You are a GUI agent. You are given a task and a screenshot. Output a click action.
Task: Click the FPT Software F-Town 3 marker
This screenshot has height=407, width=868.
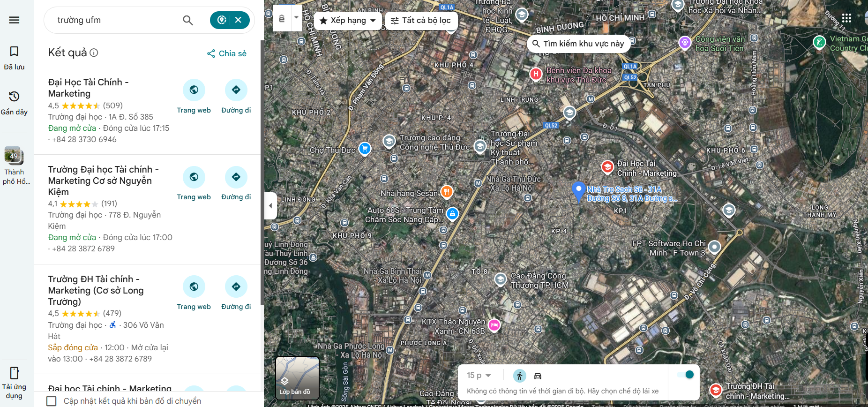[x=714, y=247]
